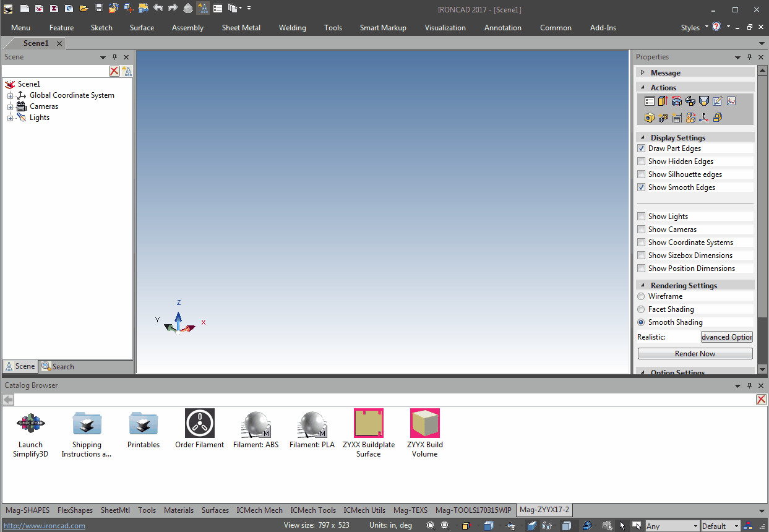Open the Sheet Metal ribbon tab
Image resolution: width=769 pixels, height=532 pixels.
(x=241, y=28)
